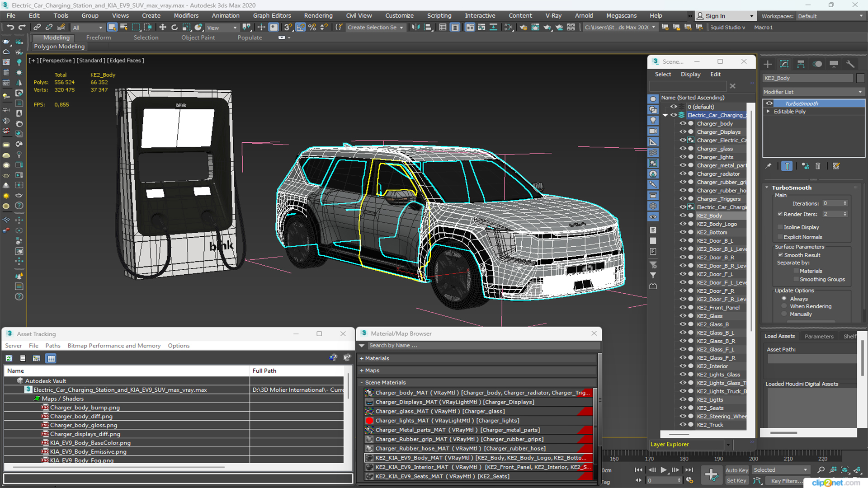Toggle visibility eye for KE2_Glass
The height and width of the screenshot is (488, 868).
[683, 316]
